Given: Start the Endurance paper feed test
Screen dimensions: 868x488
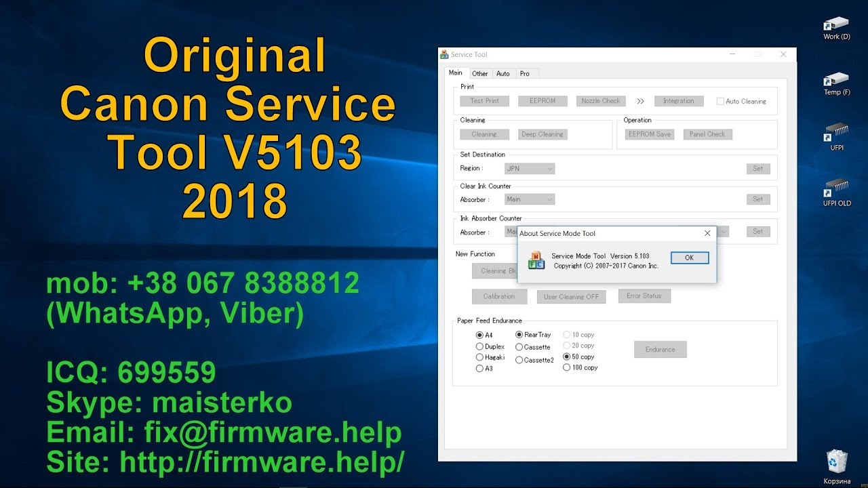Looking at the screenshot, I should (x=660, y=350).
